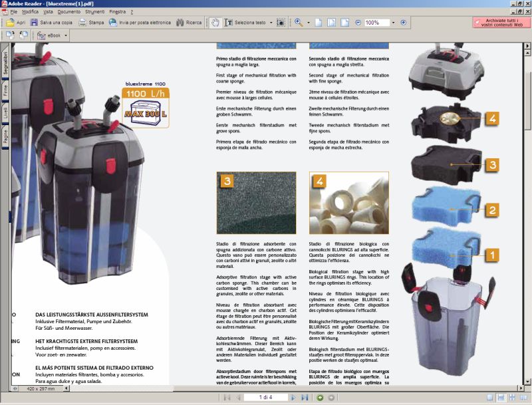The width and height of the screenshot is (532, 405).
Task: Rotate page counterclockwise icon
Action: pyautogui.click(x=23, y=35)
